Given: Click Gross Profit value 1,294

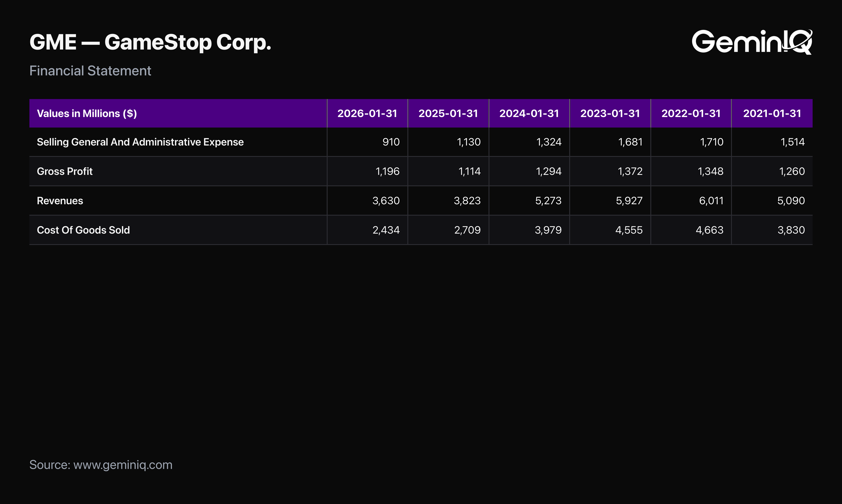Looking at the screenshot, I should (548, 171).
